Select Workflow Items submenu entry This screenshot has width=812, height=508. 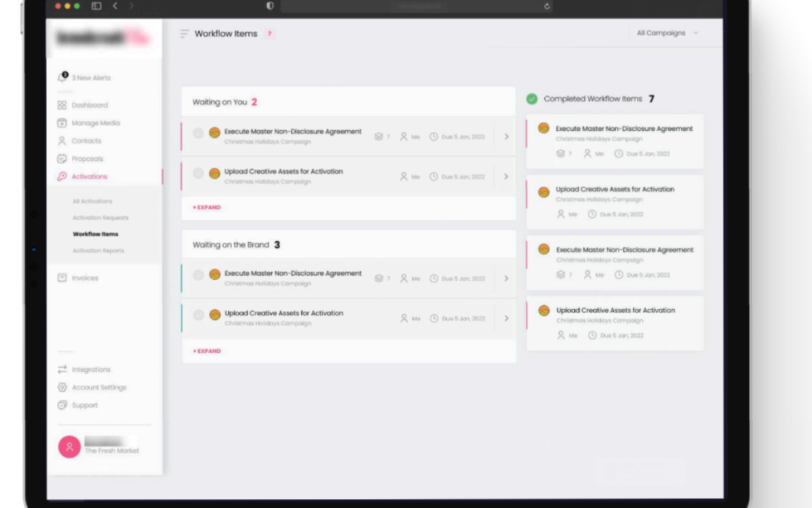(x=95, y=234)
